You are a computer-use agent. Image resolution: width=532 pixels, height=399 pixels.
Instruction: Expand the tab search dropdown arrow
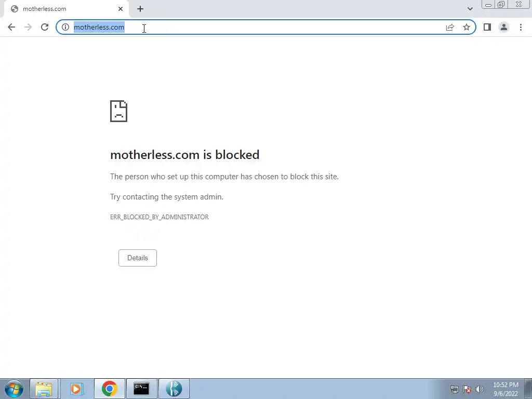(470, 9)
